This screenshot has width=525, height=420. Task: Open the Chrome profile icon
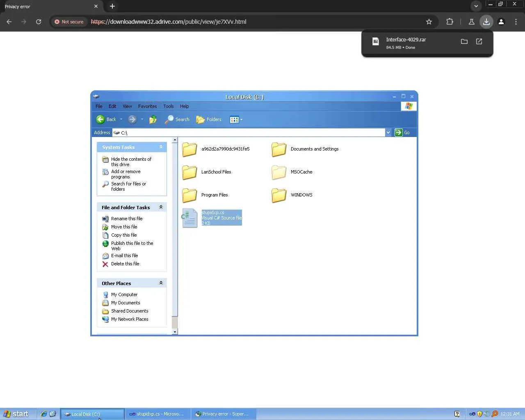(x=501, y=22)
